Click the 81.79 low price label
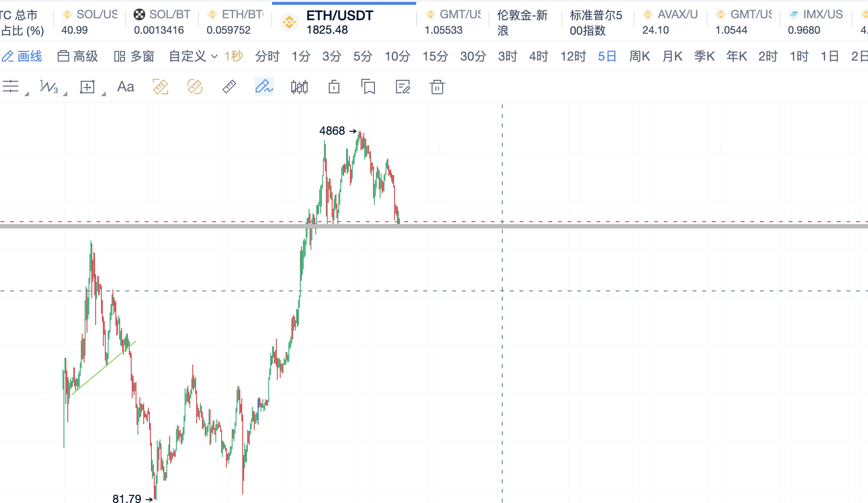Screen dimensions: 868x503 127,499
